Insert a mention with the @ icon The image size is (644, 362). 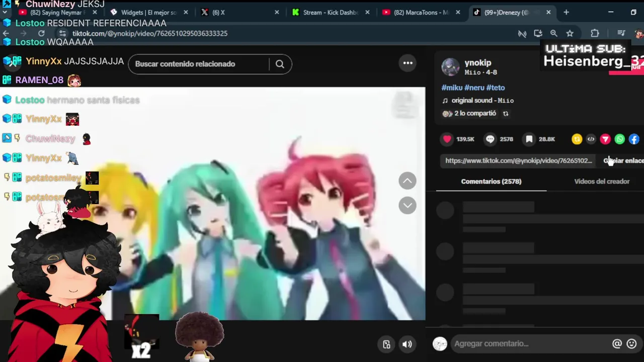point(617,344)
